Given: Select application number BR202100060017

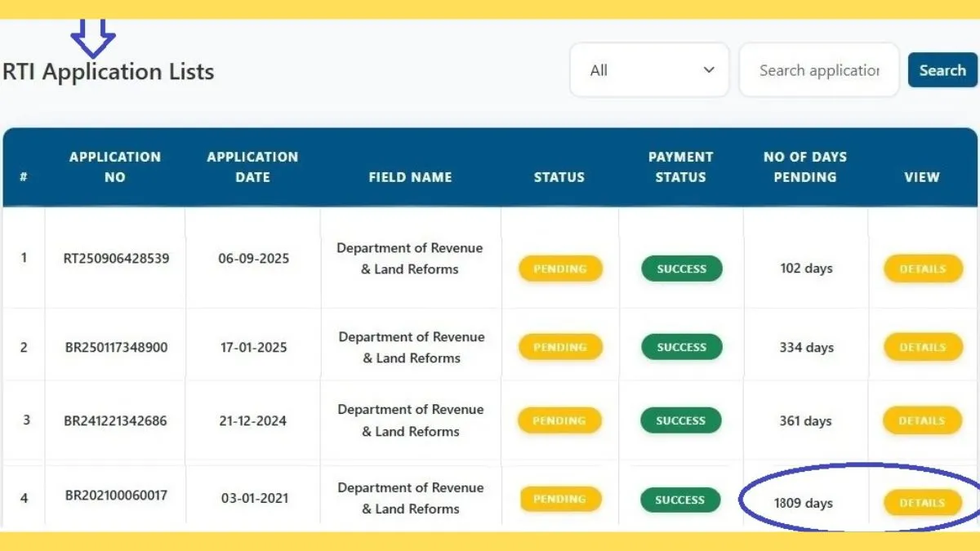Looking at the screenshot, I should point(116,495).
